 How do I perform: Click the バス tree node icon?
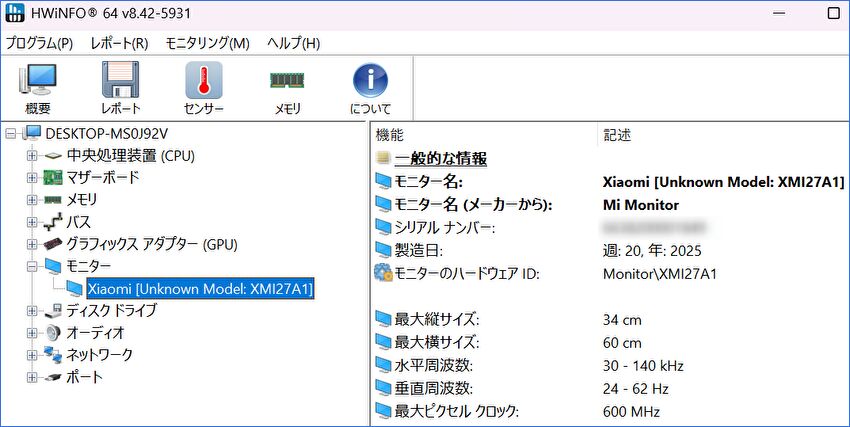[53, 222]
